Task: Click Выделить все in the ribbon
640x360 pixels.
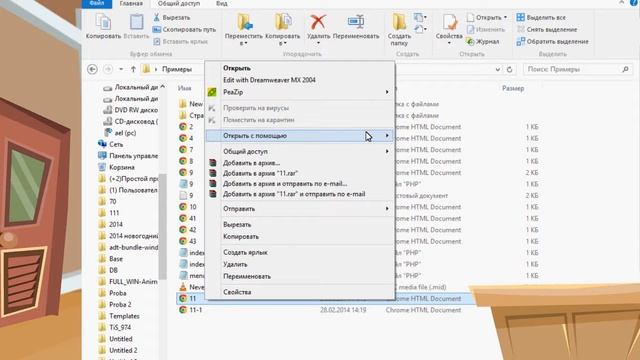Action: pos(541,18)
